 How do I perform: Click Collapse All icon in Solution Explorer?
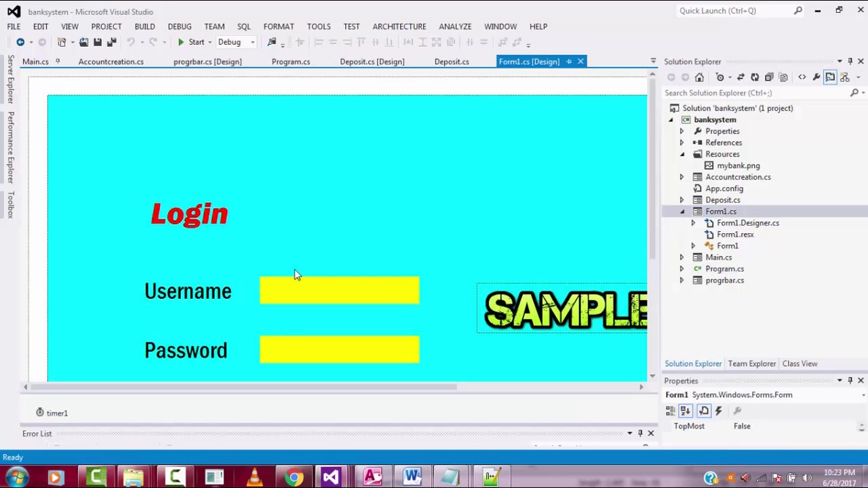pyautogui.click(x=769, y=77)
